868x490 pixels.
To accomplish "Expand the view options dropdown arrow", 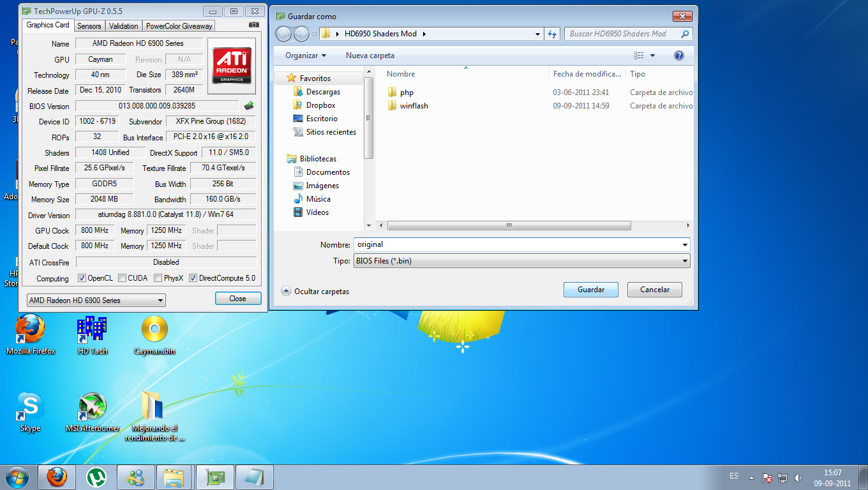I will coord(652,56).
